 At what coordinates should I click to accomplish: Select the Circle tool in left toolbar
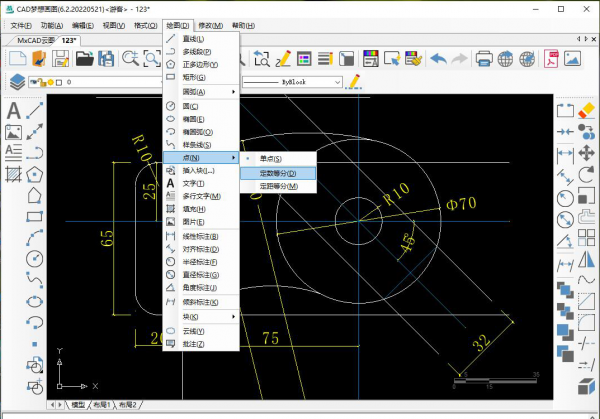click(x=34, y=259)
